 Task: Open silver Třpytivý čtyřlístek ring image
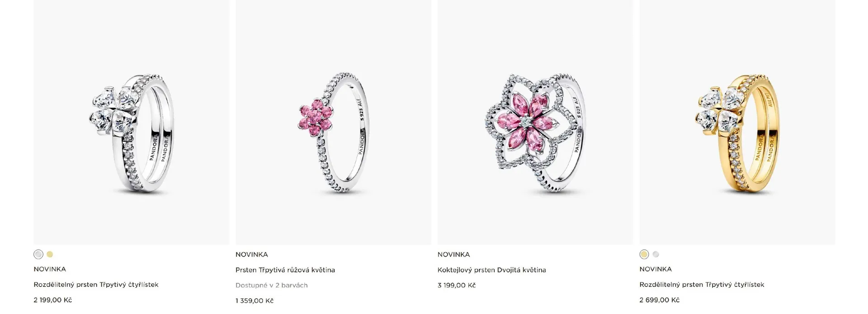[x=132, y=122]
